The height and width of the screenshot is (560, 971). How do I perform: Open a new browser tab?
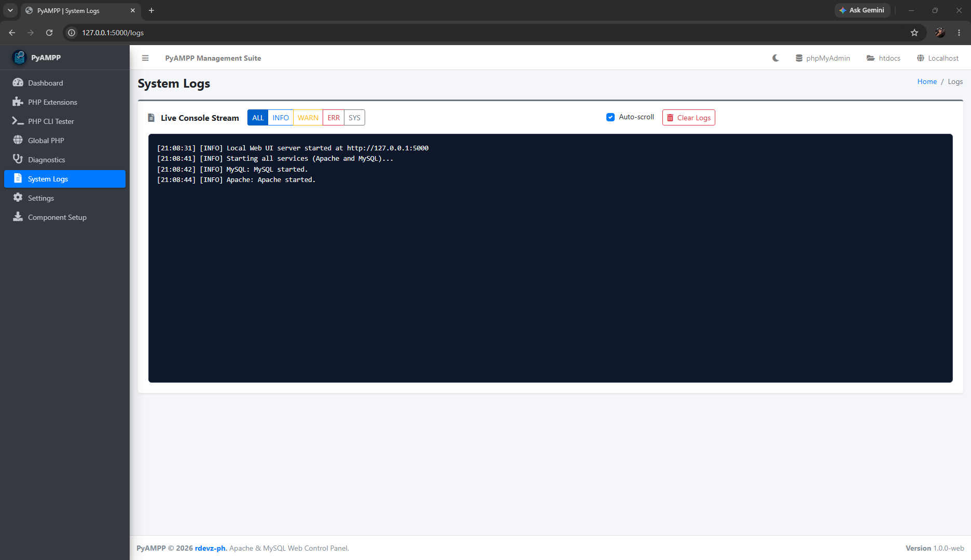pos(151,10)
